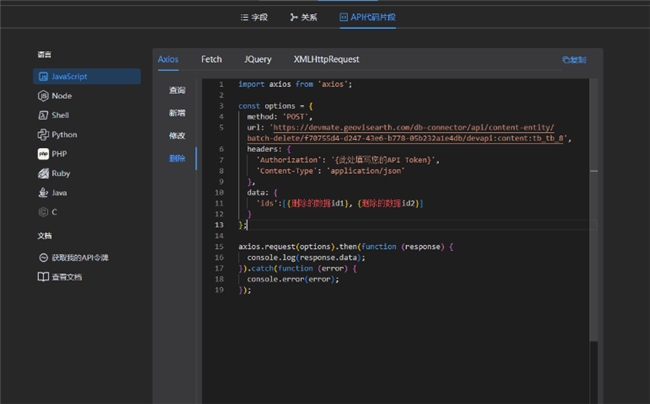
Task: Click console.log(response.data) line
Action: [x=306, y=258]
